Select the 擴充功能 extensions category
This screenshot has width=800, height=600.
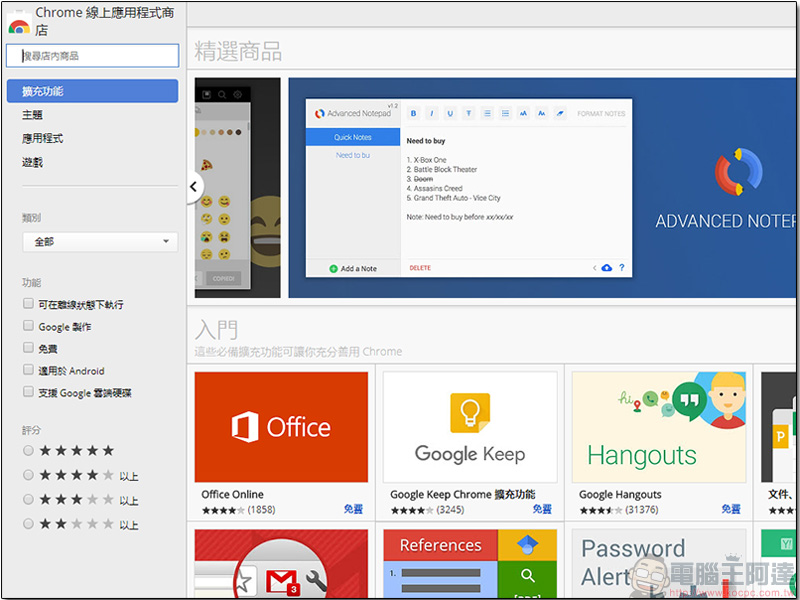coord(92,91)
